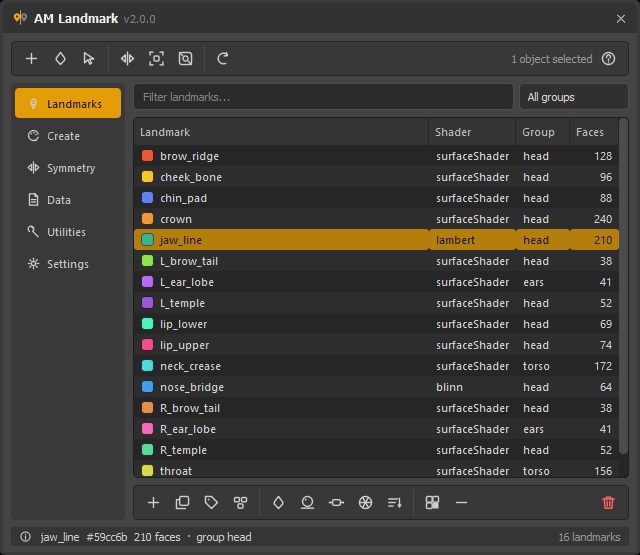Select the R_brow_tail landmark row

tap(376, 408)
